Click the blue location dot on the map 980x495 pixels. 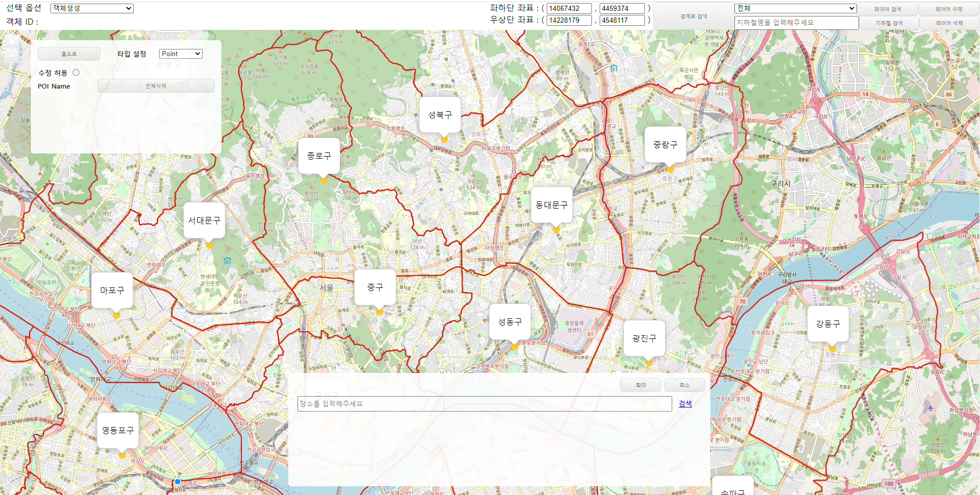point(178,481)
